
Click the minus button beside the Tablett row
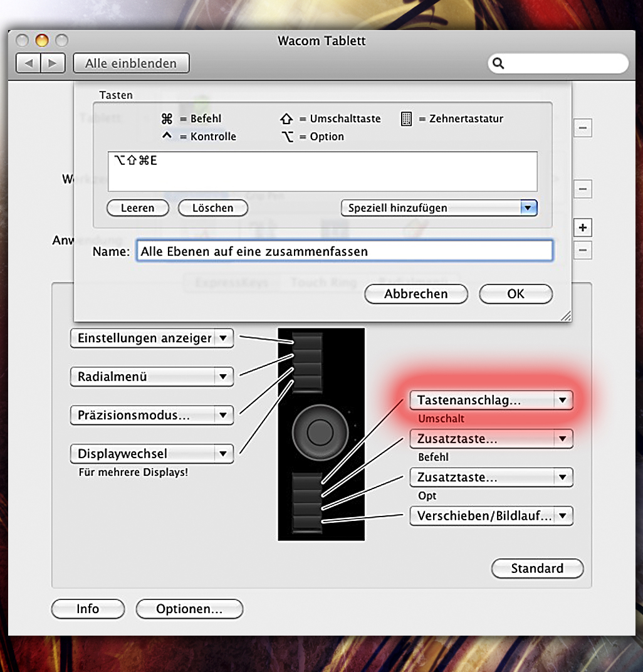click(583, 128)
